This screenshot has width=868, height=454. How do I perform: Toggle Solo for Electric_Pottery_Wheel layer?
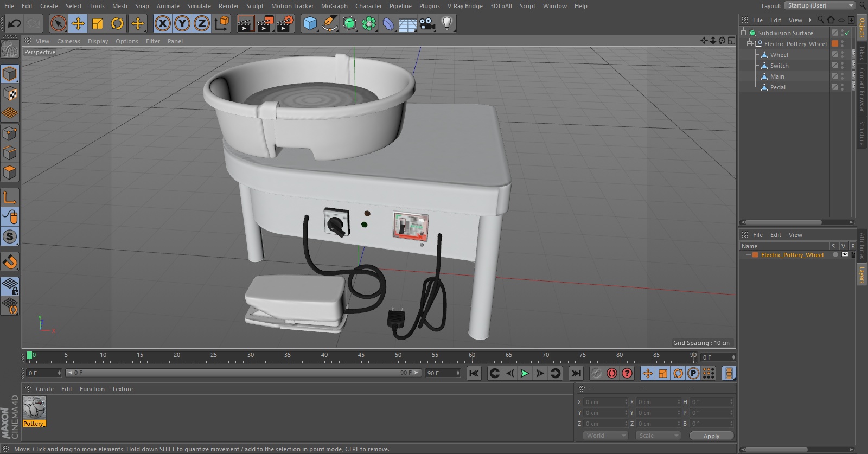coord(835,255)
